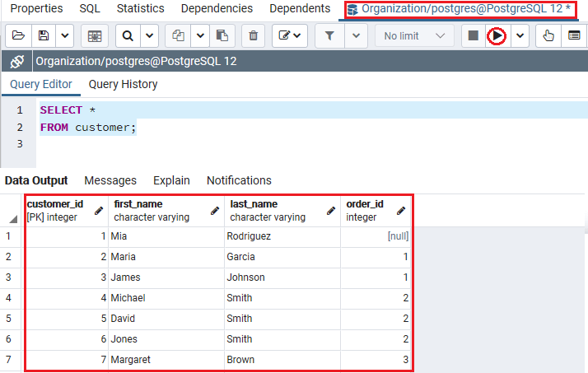Open the Dependencies tab
The image size is (588, 373).
[x=217, y=8]
